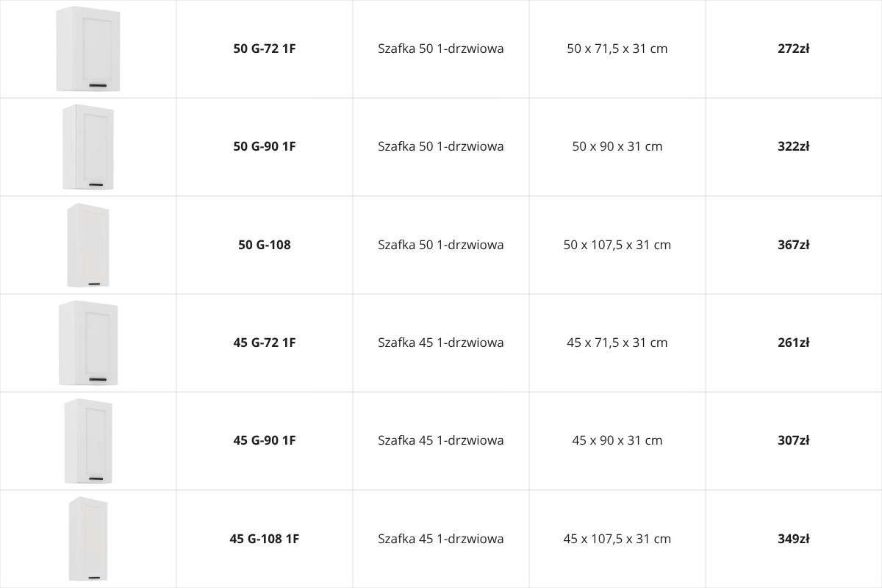The width and height of the screenshot is (882, 588).
Task: Click the 367zł price
Action: coord(794,245)
